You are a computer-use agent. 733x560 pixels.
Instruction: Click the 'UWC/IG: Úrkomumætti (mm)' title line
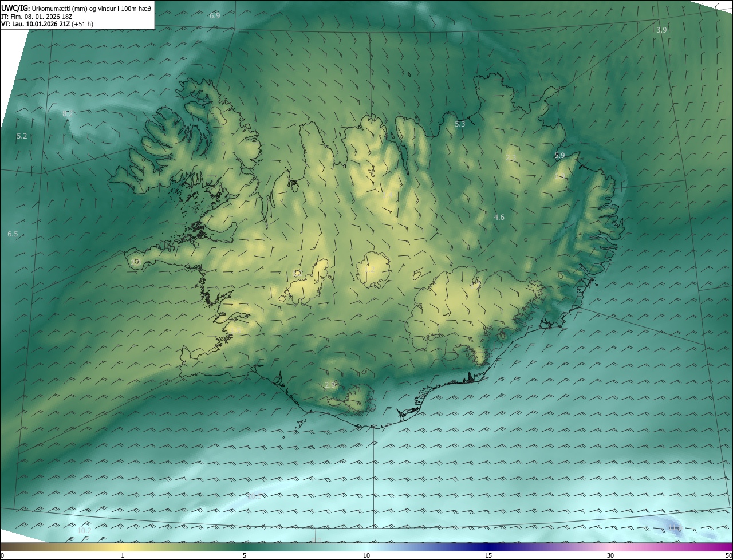pyautogui.click(x=76, y=7)
